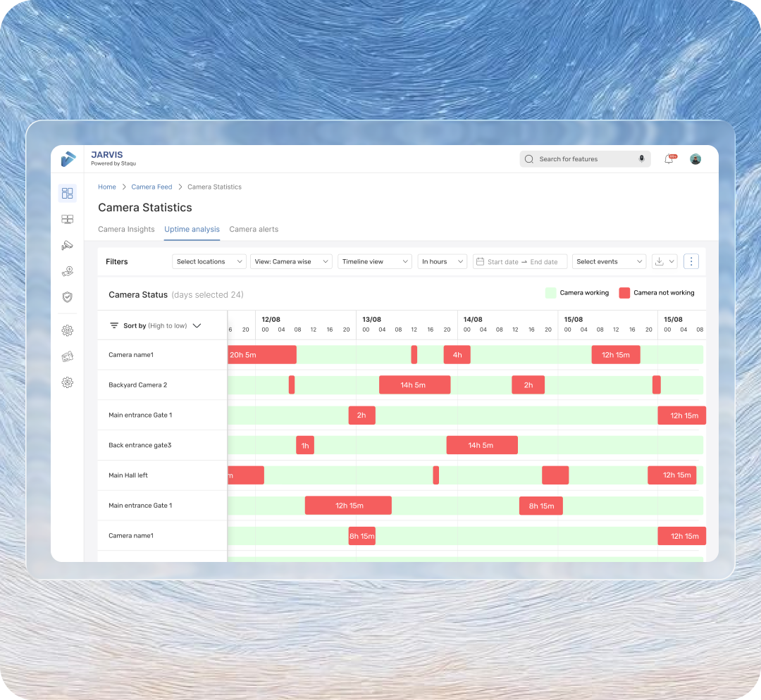Open the multi-screen video wall sidebar icon

coord(68,220)
